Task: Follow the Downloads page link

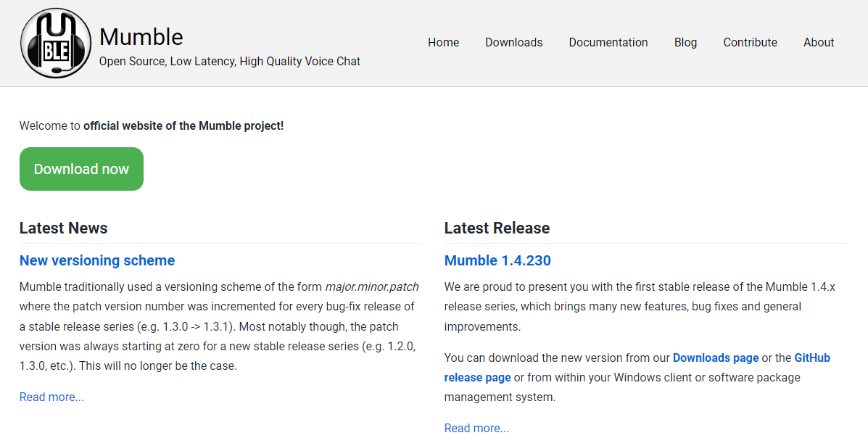Action: coord(715,358)
